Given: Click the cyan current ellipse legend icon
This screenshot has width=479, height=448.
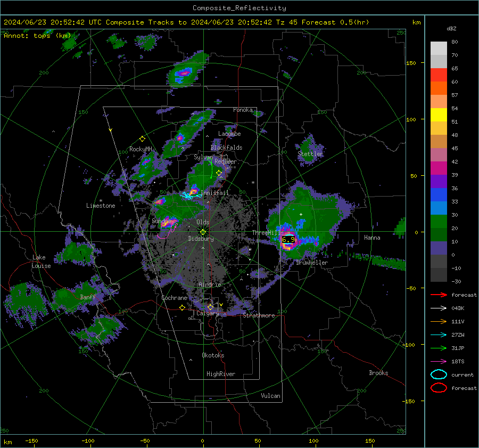Looking at the screenshot, I should tap(439, 374).
